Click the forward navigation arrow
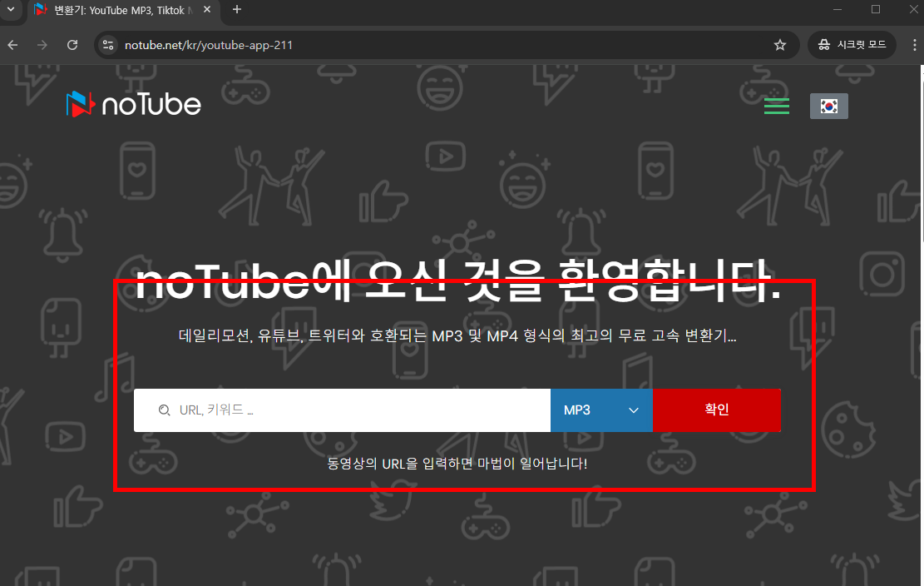Screen dimensions: 924x586 pyautogui.click(x=42, y=45)
